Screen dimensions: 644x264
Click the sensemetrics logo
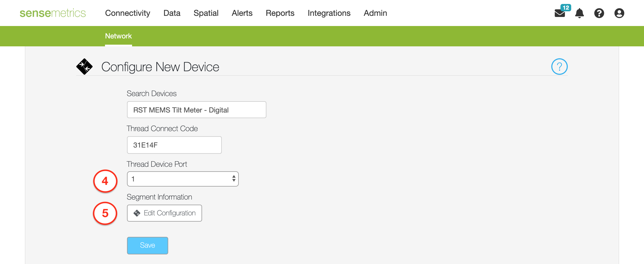click(x=52, y=13)
